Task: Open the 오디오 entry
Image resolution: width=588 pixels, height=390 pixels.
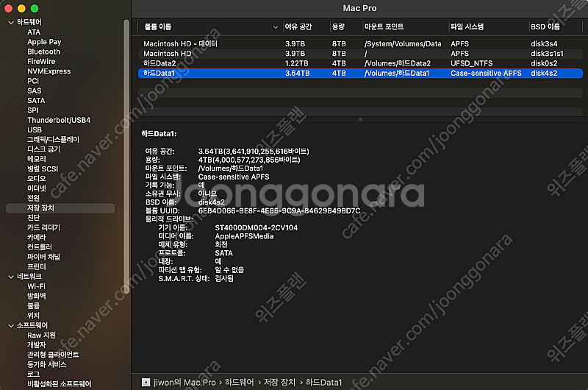Action: pyautogui.click(x=36, y=179)
